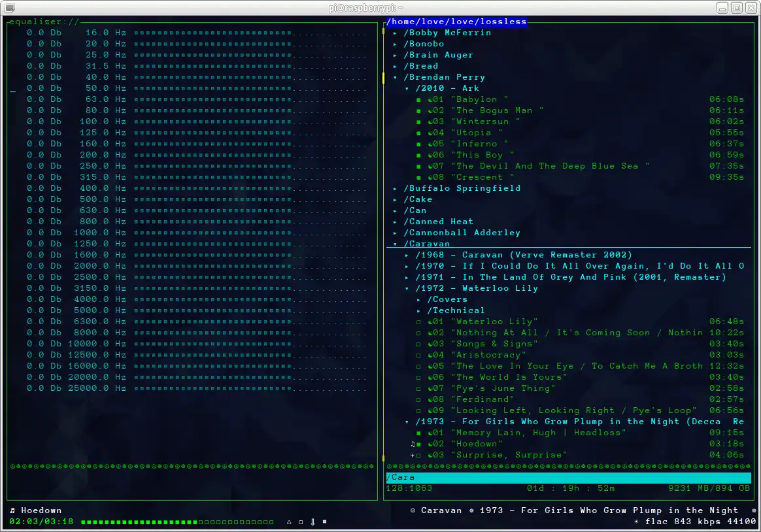Open the /Technical subfolder
This screenshot has width=761, height=532.
456,310
